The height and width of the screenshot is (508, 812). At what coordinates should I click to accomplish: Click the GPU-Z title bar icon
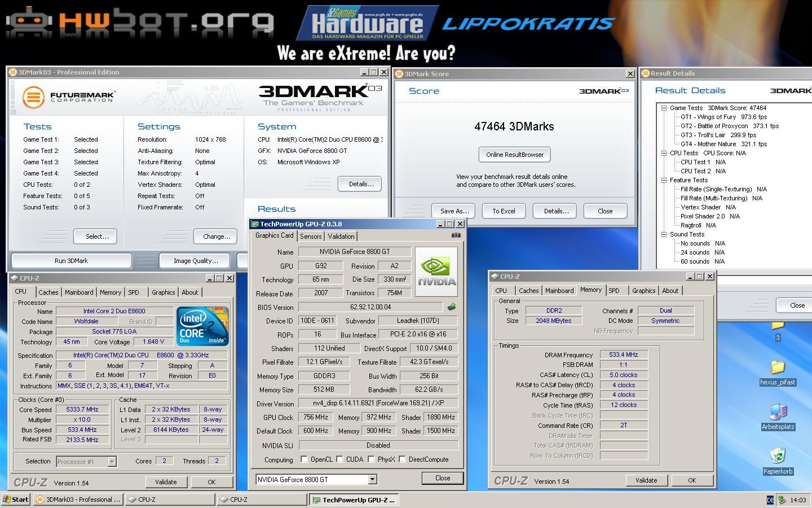point(255,224)
